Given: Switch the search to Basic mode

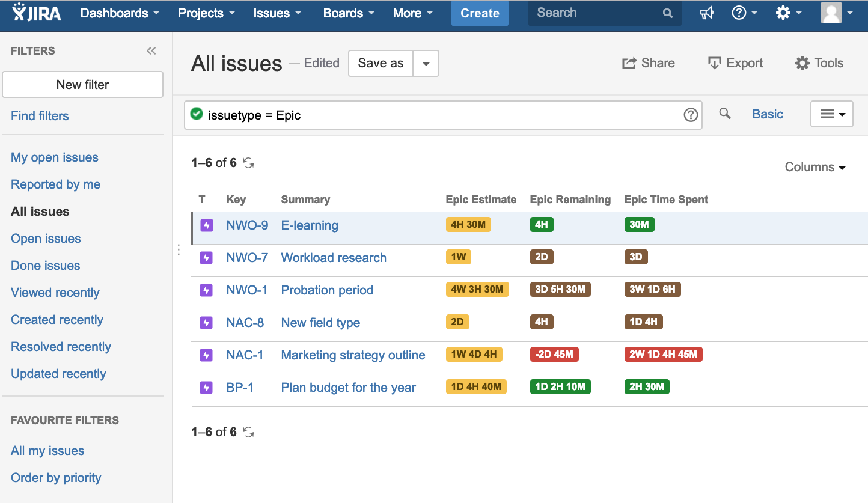Looking at the screenshot, I should click(x=768, y=114).
